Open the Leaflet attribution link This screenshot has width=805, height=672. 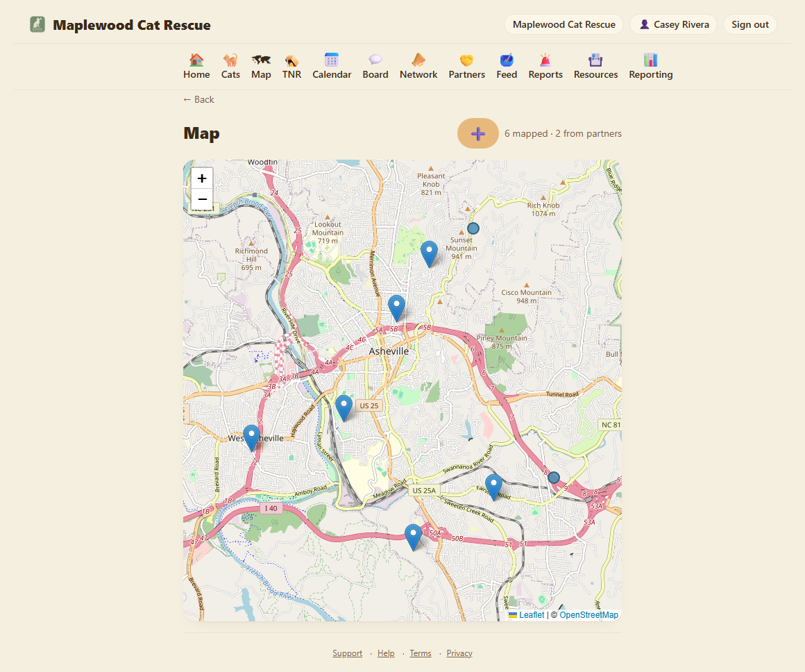(x=532, y=615)
